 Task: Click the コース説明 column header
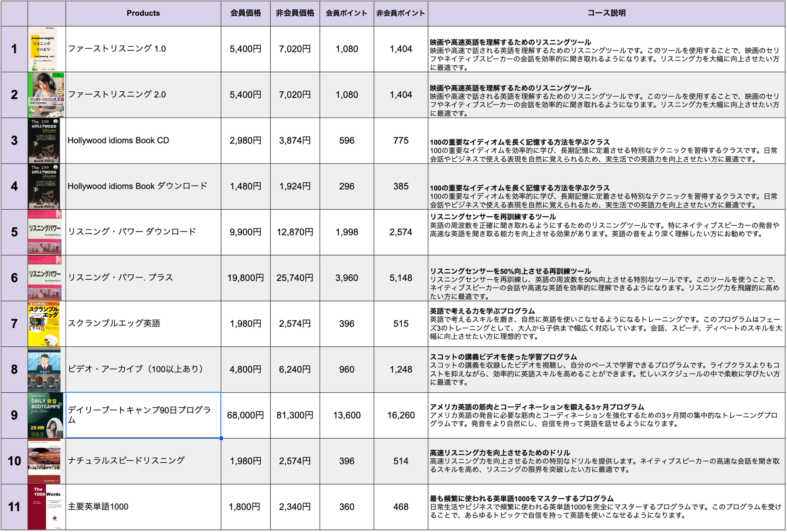pyautogui.click(x=607, y=14)
